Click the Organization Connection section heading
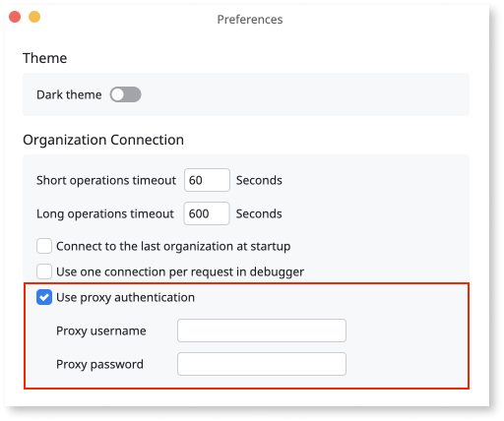Image resolution: width=504 pixels, height=421 pixels. pos(103,140)
